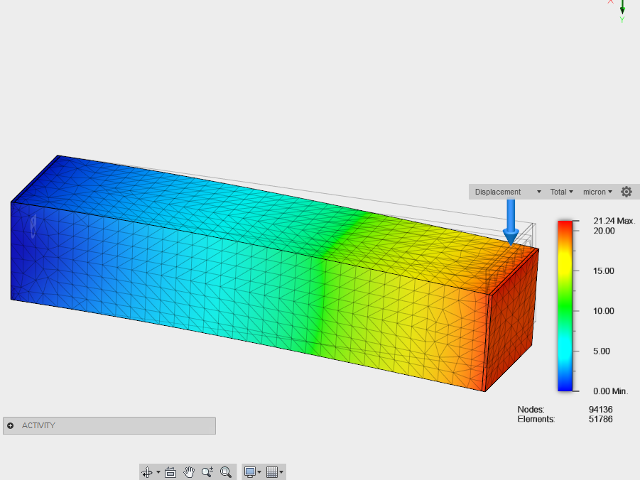Image resolution: width=640 pixels, height=480 pixels.
Task: Select the Orbit tool in navigation bar
Action: 147,471
